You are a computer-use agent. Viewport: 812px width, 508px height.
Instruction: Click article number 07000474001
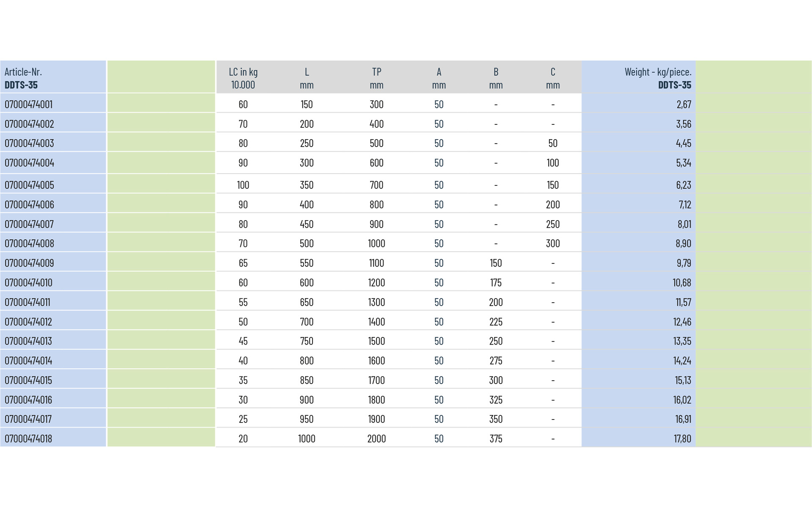[29, 104]
